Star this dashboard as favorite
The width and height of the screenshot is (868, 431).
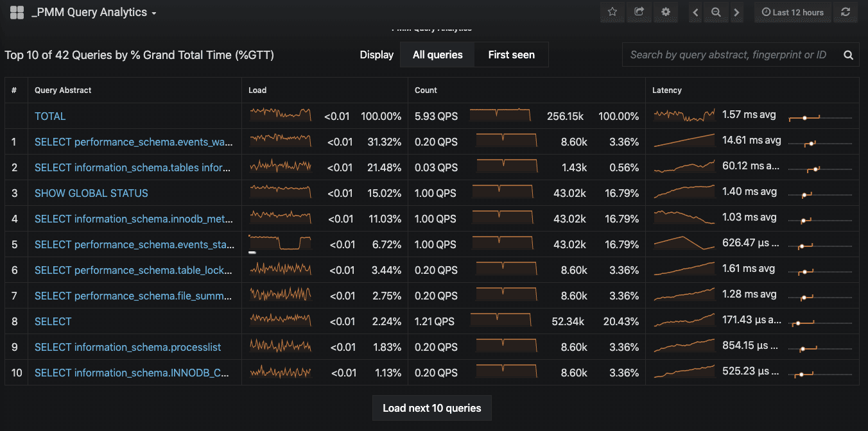612,12
